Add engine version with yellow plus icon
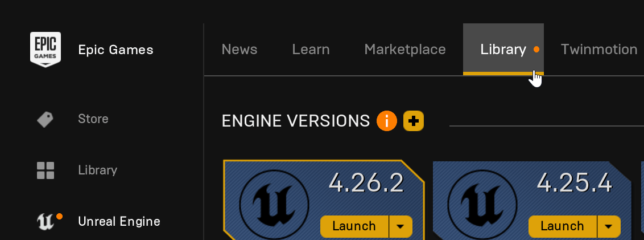 click(x=414, y=121)
